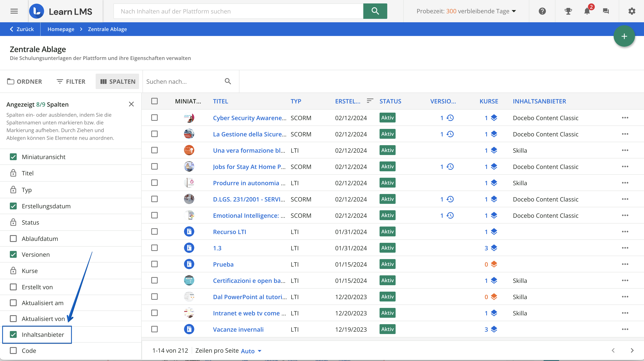
Task: Sort by VERSIO... column header
Action: pyautogui.click(x=443, y=101)
